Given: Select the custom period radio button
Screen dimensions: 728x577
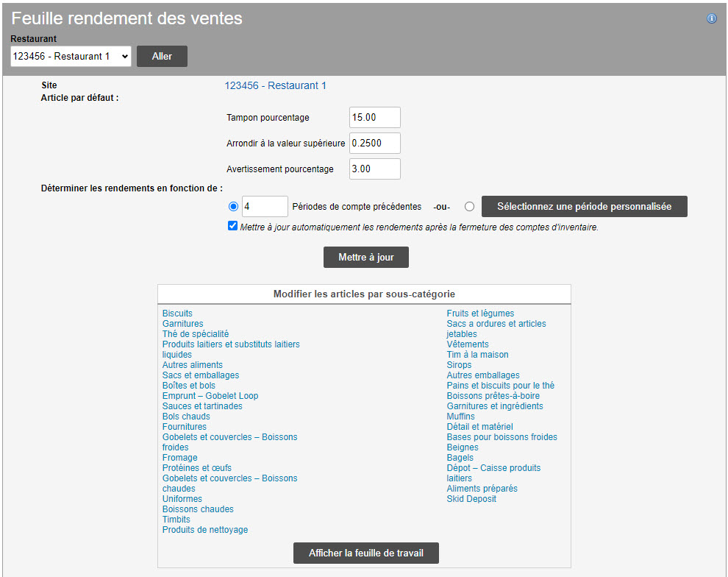Looking at the screenshot, I should click(x=469, y=207).
